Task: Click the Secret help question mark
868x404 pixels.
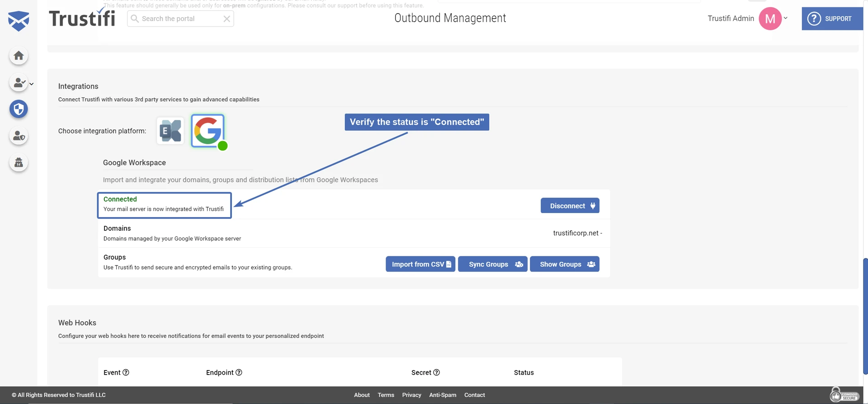Action: click(x=437, y=372)
